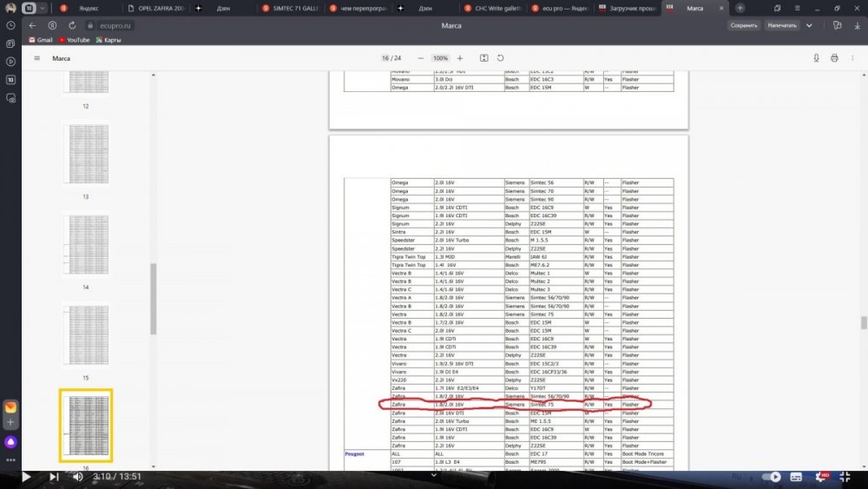The image size is (868, 489).
Task: Click the 100% zoom value field
Action: tap(440, 58)
